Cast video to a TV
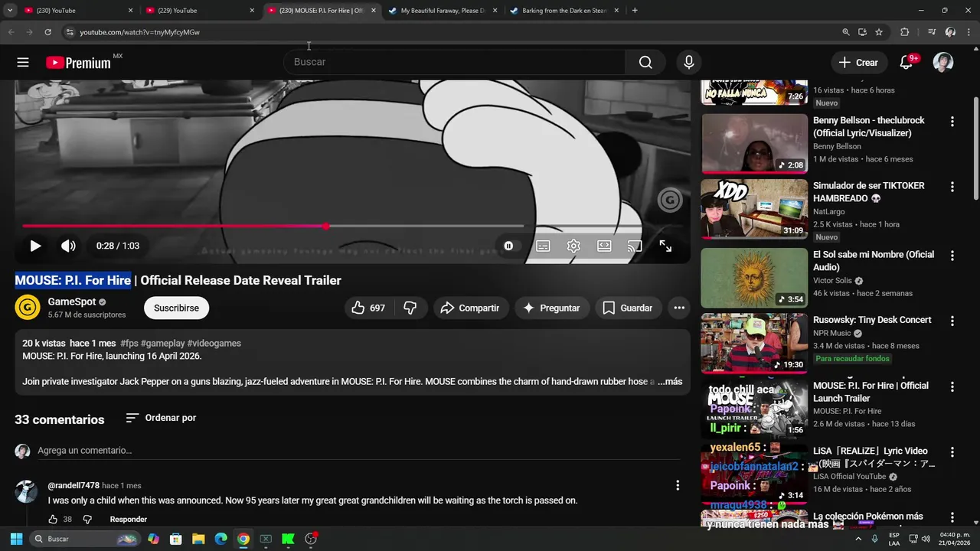This screenshot has height=551, width=980. [x=635, y=246]
